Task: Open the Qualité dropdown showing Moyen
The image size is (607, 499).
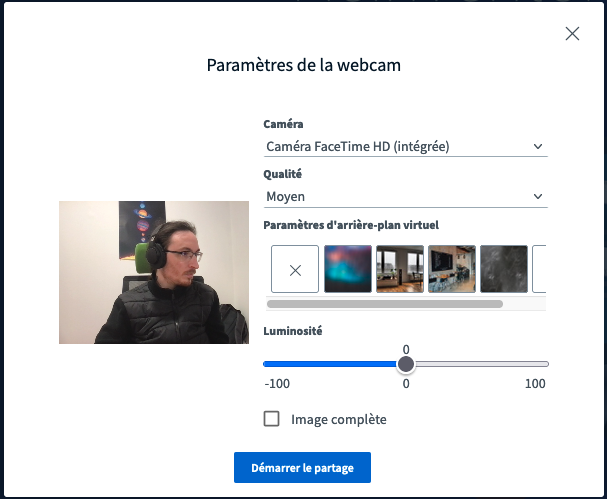Action: pos(405,197)
